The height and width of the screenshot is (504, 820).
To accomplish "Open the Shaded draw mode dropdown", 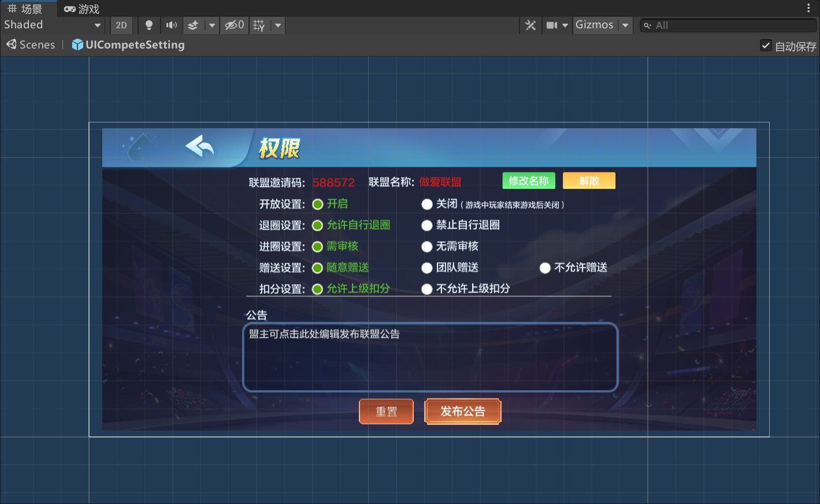I will [x=52, y=25].
